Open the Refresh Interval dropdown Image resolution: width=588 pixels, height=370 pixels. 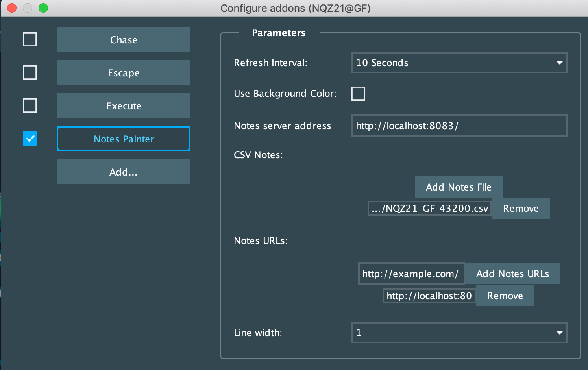[459, 63]
